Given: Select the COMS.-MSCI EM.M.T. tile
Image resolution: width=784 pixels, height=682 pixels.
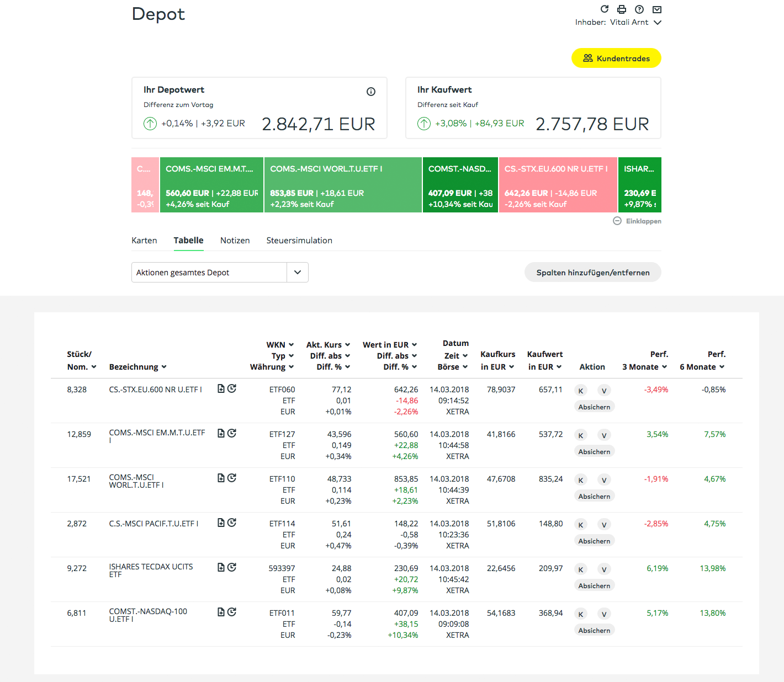Looking at the screenshot, I should (x=211, y=185).
